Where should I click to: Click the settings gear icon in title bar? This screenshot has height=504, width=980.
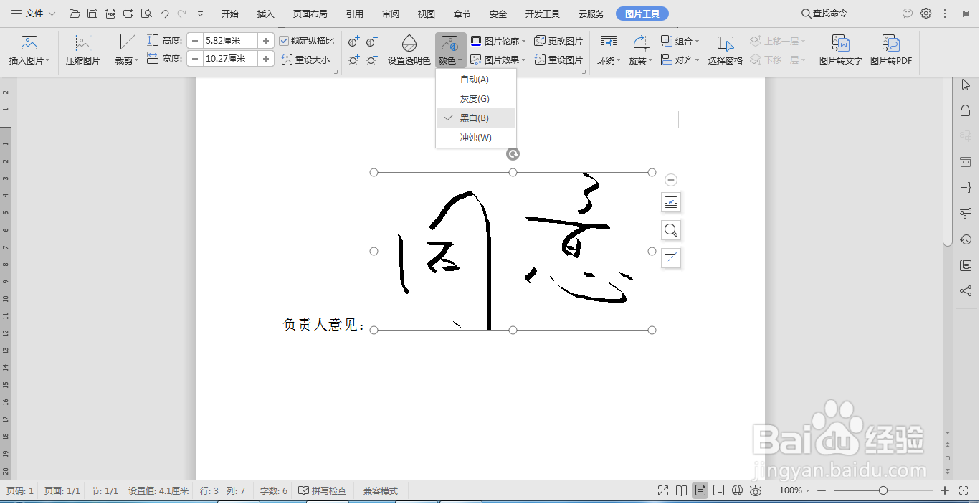(x=926, y=14)
